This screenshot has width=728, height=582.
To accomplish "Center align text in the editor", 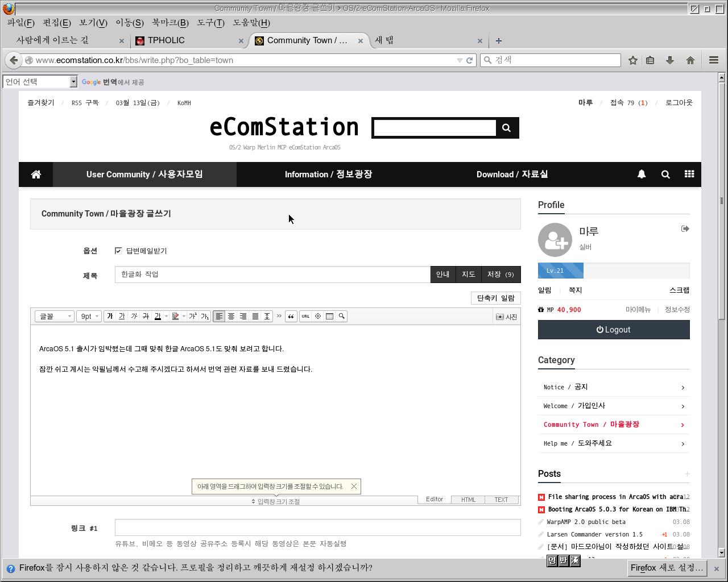I will (231, 317).
